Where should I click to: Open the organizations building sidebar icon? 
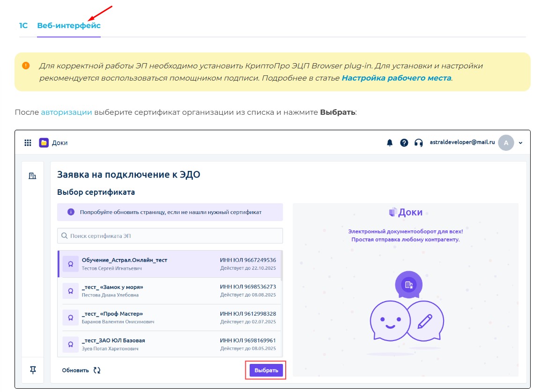click(33, 176)
